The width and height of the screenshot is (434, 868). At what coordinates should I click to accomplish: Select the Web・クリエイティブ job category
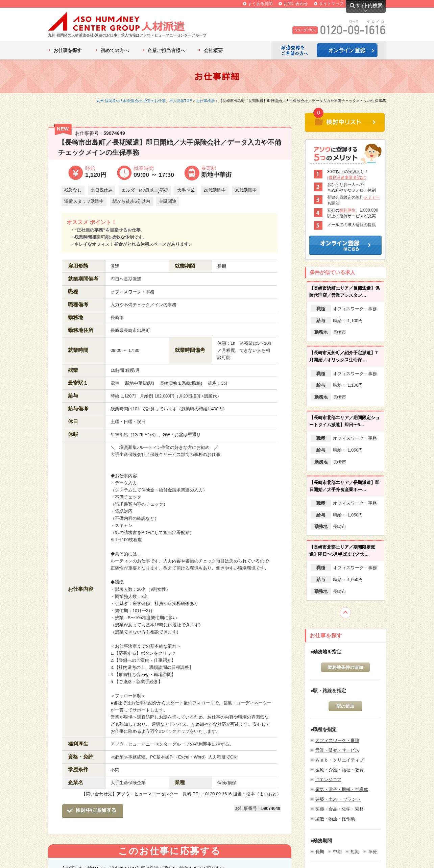[x=339, y=760]
